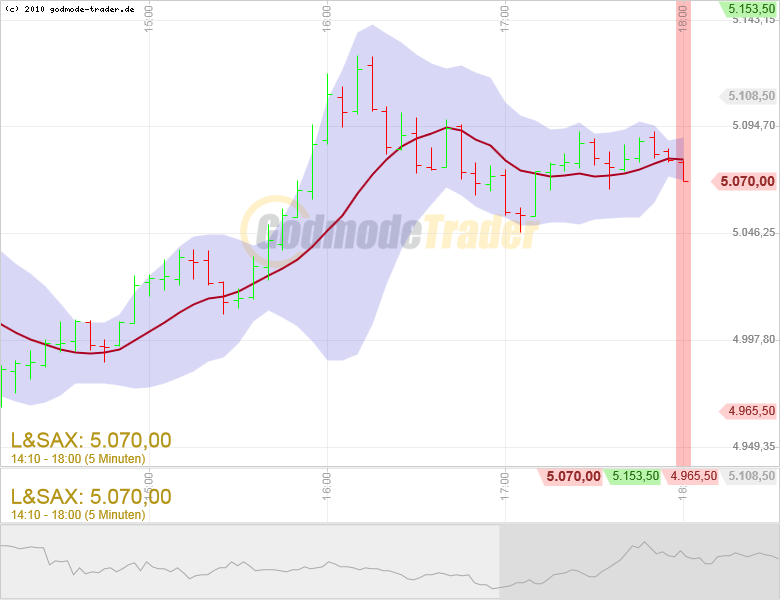This screenshot has height=600, width=780.
Task: Click the L&SAX: 5.070,00 title inside the main chart
Action: 91,440
